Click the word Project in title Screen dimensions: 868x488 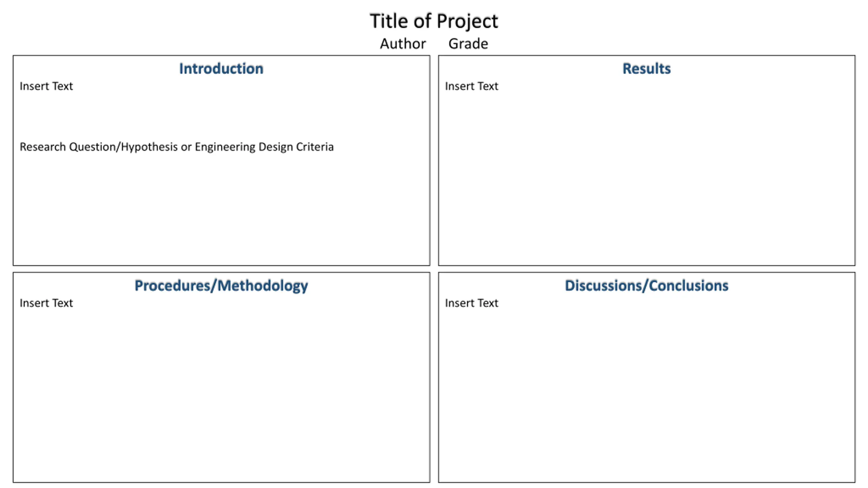click(x=468, y=22)
